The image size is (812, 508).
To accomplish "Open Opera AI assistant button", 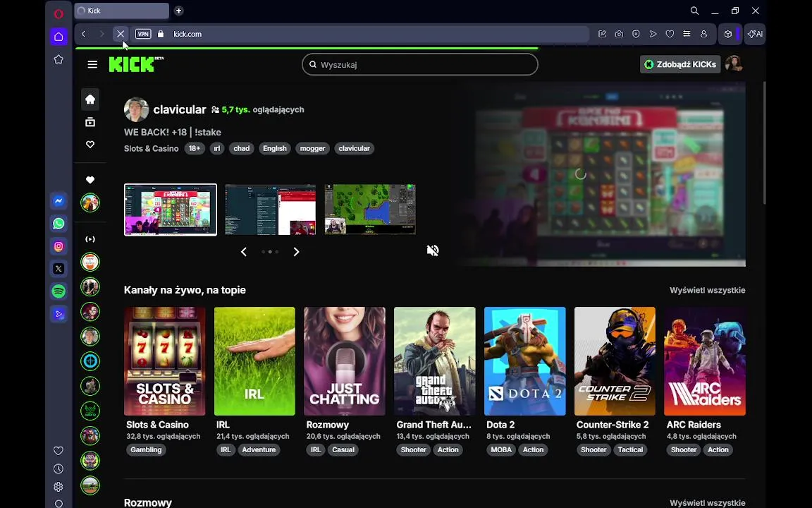I will pyautogui.click(x=754, y=34).
